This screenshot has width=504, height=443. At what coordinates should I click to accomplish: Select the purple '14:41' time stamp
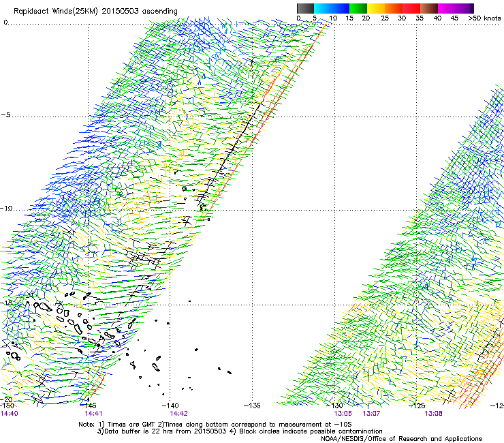point(93,414)
